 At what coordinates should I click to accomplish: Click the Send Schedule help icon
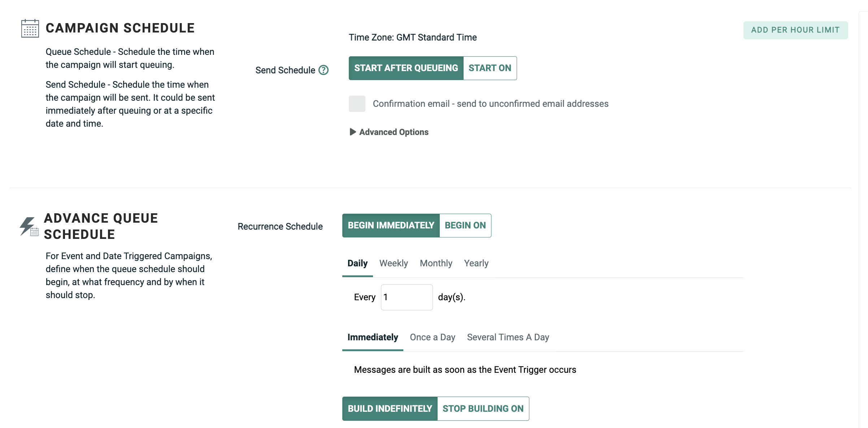click(x=324, y=70)
